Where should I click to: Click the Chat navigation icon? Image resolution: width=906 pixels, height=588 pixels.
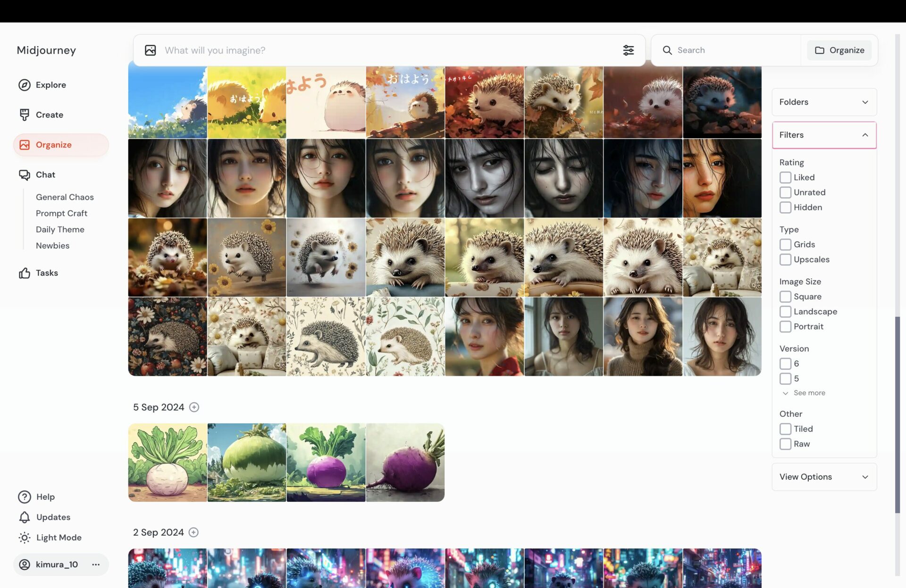[x=24, y=174]
